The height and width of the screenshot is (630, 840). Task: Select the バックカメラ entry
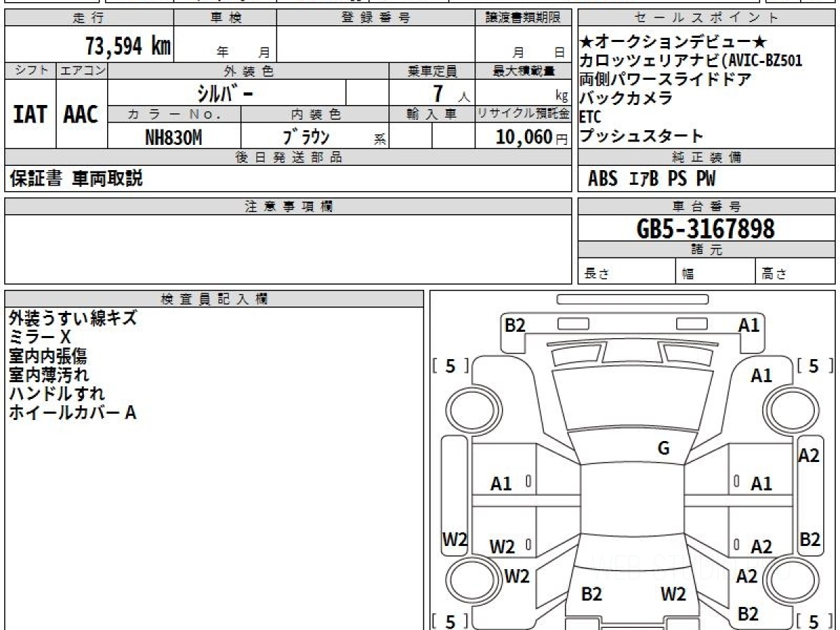pyautogui.click(x=626, y=98)
